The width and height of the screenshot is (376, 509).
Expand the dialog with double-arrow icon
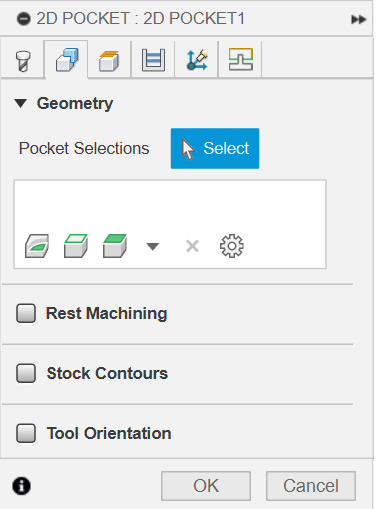pyautogui.click(x=359, y=19)
